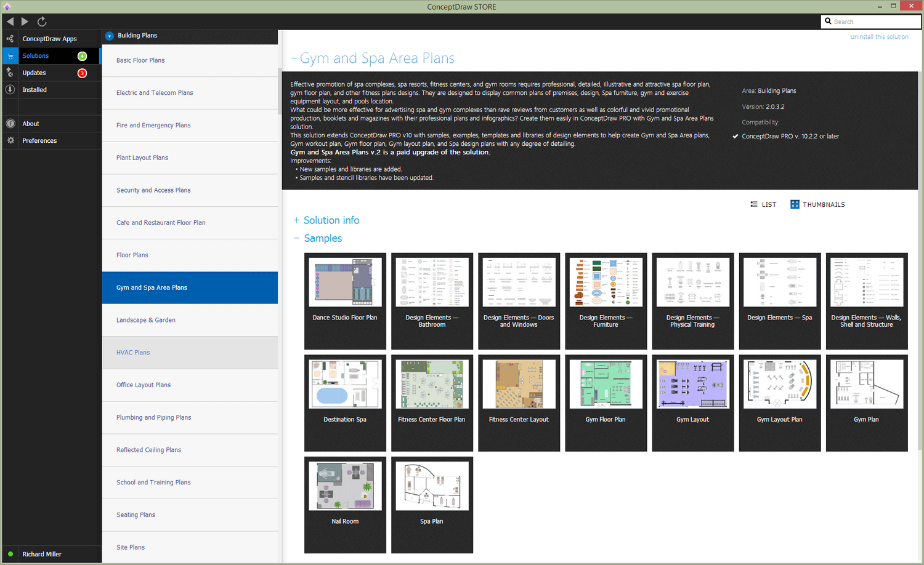Screen dimensions: 924x565
Task: Select Fire and Emergency Plans solution
Action: click(190, 126)
